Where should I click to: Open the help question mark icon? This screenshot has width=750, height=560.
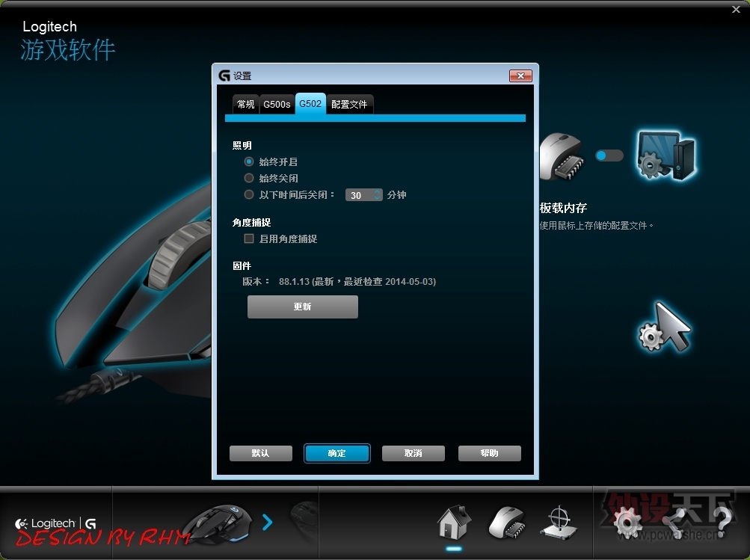coord(723,522)
